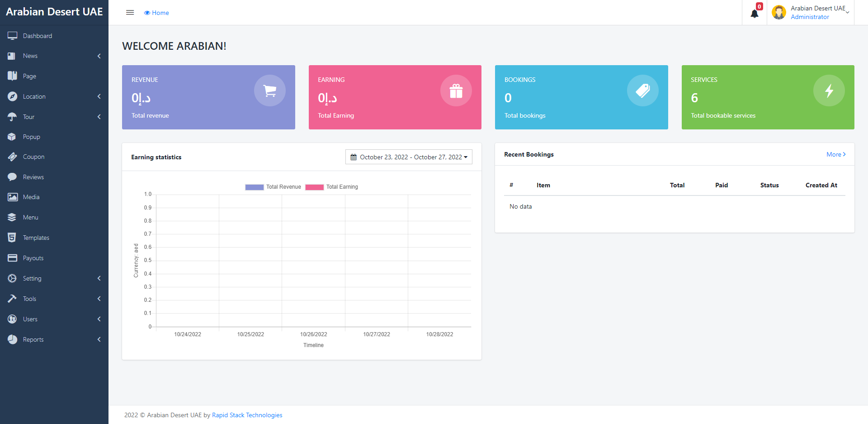The image size is (868, 424).
Task: Click the administrator profile avatar
Action: (778, 12)
